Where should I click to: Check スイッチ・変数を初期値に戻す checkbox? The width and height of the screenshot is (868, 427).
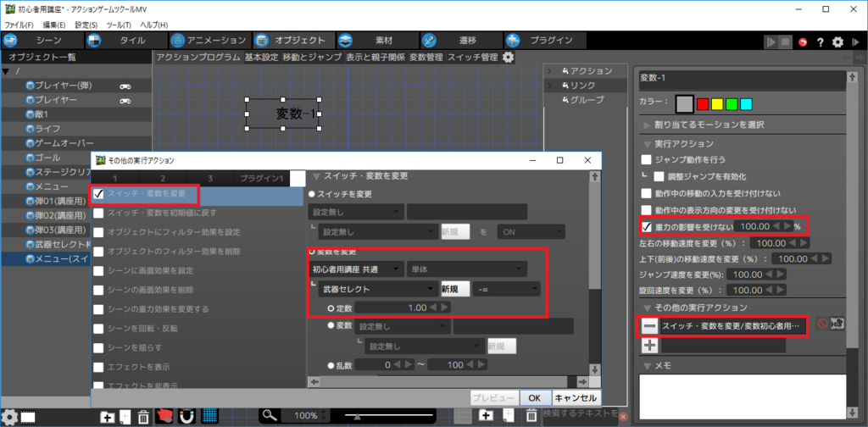click(98, 213)
